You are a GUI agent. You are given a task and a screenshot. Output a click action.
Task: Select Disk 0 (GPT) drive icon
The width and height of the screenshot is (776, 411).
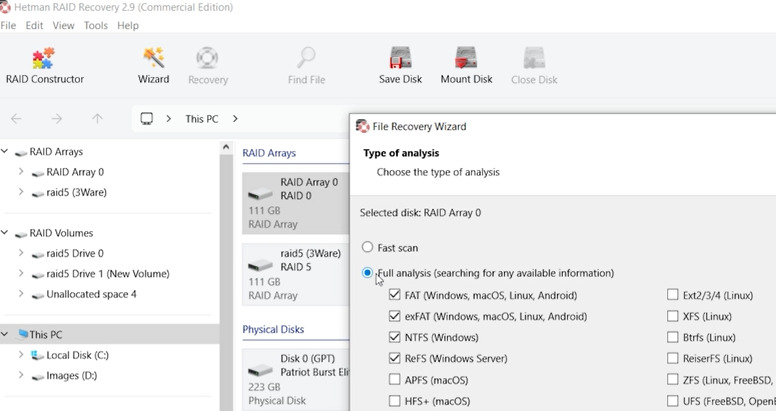[x=260, y=370]
